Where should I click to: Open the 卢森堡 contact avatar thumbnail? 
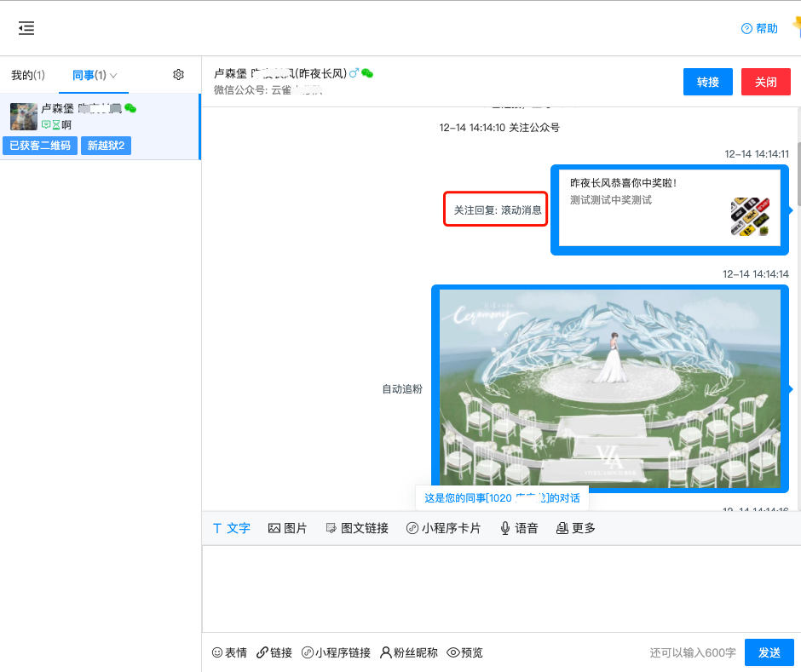(23, 116)
